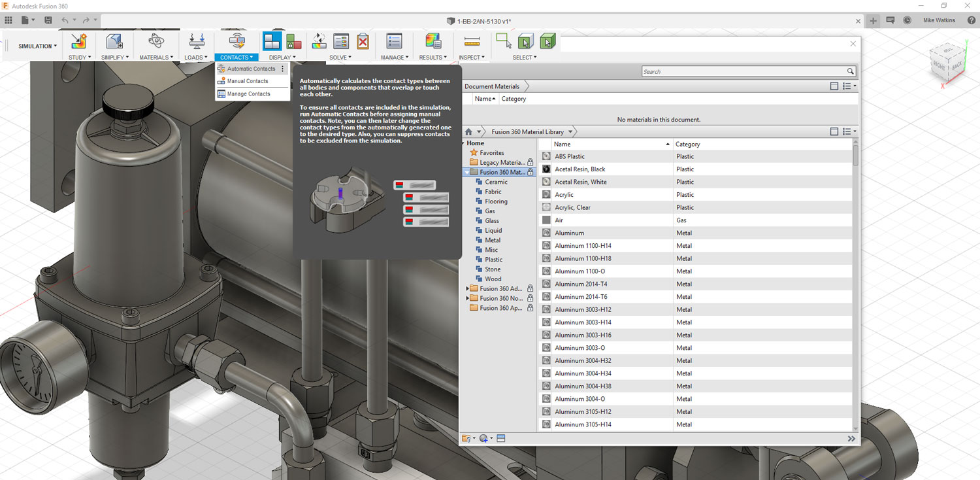
Task: Click the Air material gray swatch
Action: click(x=546, y=220)
